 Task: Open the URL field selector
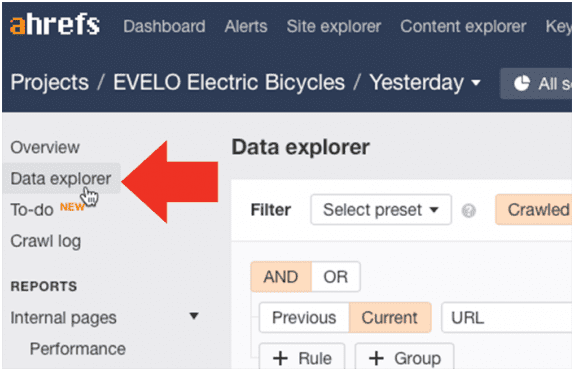click(507, 318)
